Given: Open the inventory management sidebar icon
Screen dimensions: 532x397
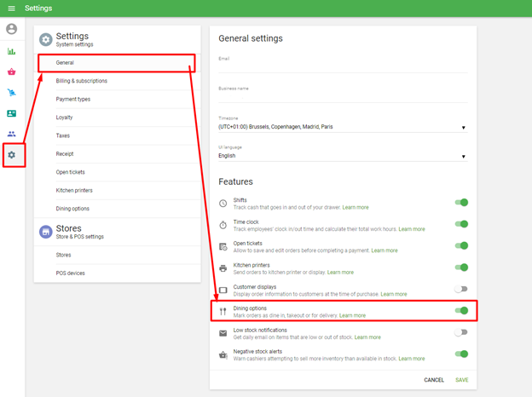Looking at the screenshot, I should (x=12, y=92).
